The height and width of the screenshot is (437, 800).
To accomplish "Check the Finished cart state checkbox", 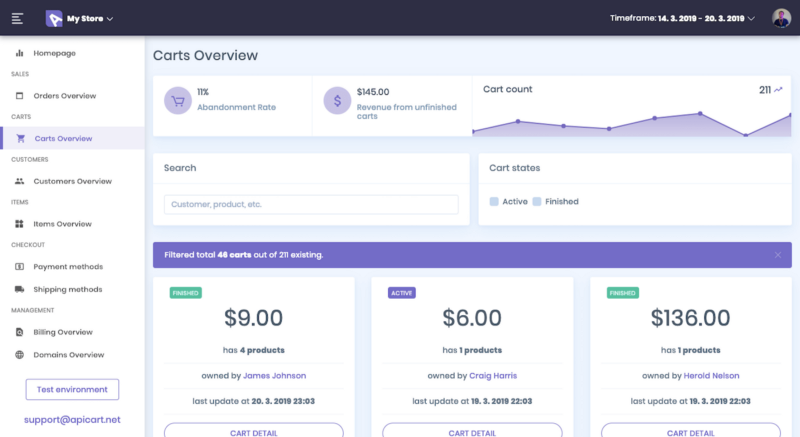I will [x=537, y=201].
